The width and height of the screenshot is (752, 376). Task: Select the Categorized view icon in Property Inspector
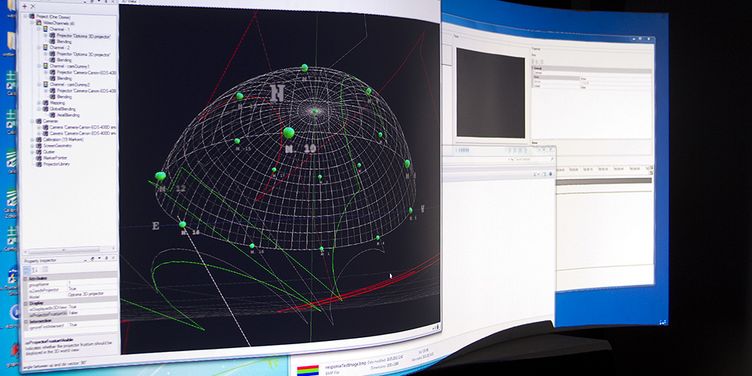26,270
